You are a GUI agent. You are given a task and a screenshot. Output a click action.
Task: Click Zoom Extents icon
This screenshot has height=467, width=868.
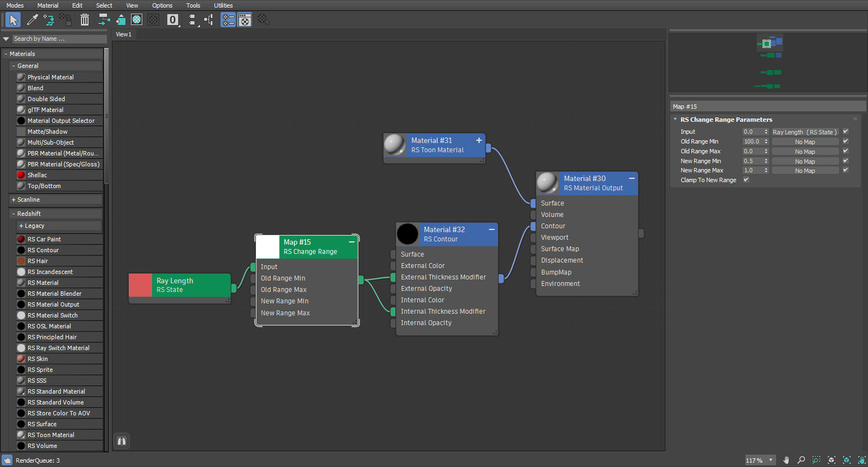pyautogui.click(x=832, y=460)
